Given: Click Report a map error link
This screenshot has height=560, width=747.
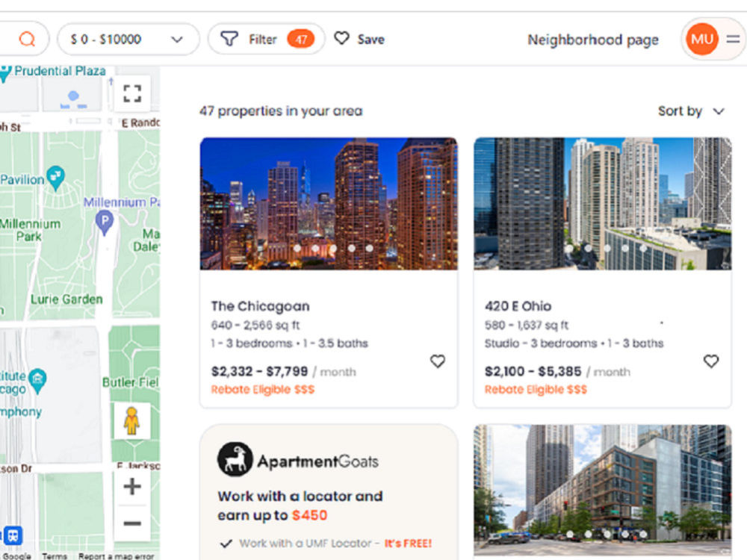Looking at the screenshot, I should click(117, 556).
